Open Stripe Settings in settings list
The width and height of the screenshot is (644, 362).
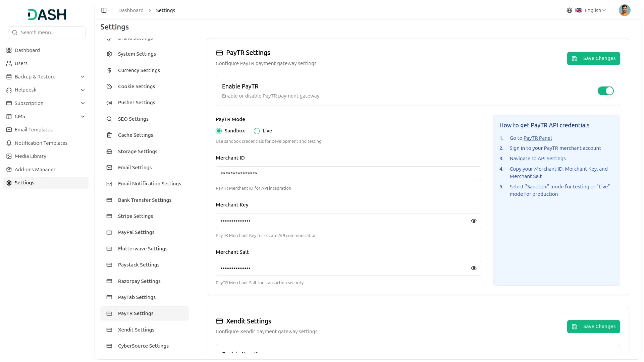pos(136,216)
